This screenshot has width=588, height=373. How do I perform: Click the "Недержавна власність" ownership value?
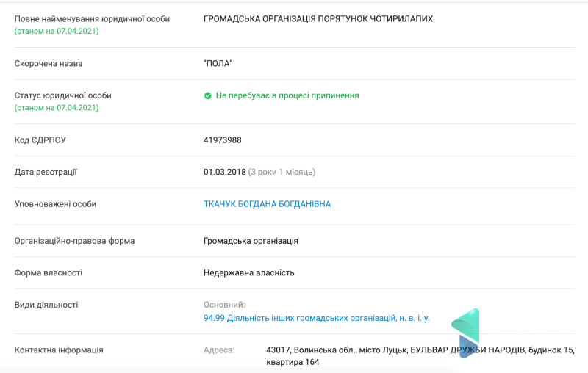pyautogui.click(x=248, y=272)
